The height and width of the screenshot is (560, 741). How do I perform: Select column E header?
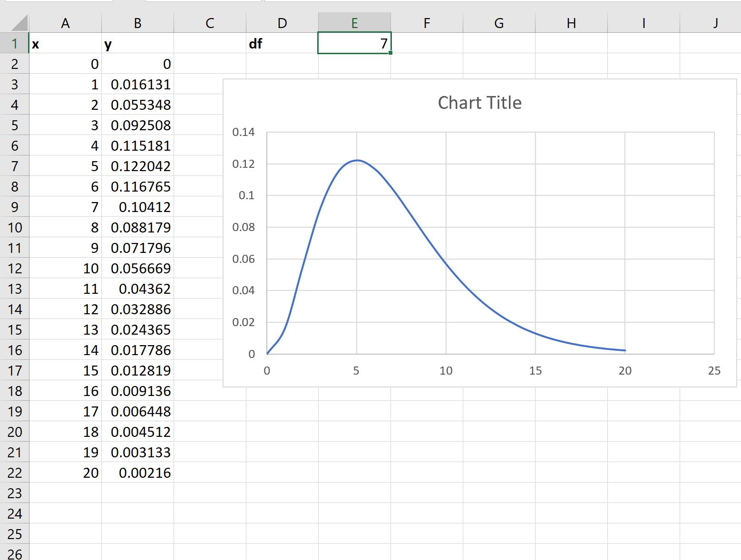pyautogui.click(x=355, y=23)
